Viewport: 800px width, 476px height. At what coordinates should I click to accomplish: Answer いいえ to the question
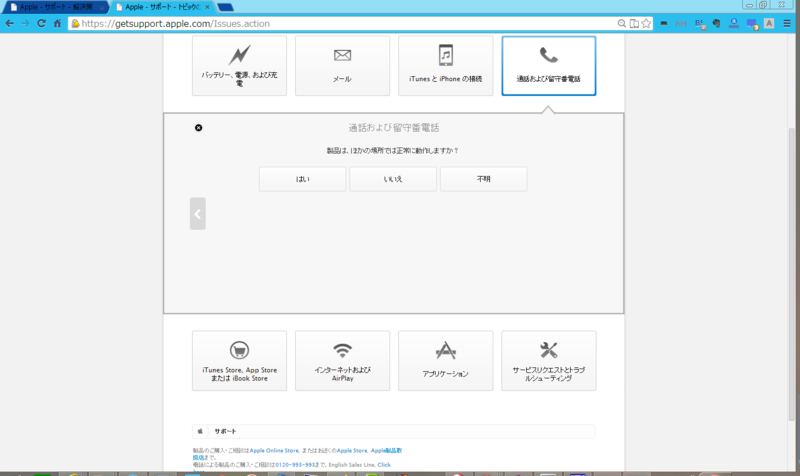point(393,179)
